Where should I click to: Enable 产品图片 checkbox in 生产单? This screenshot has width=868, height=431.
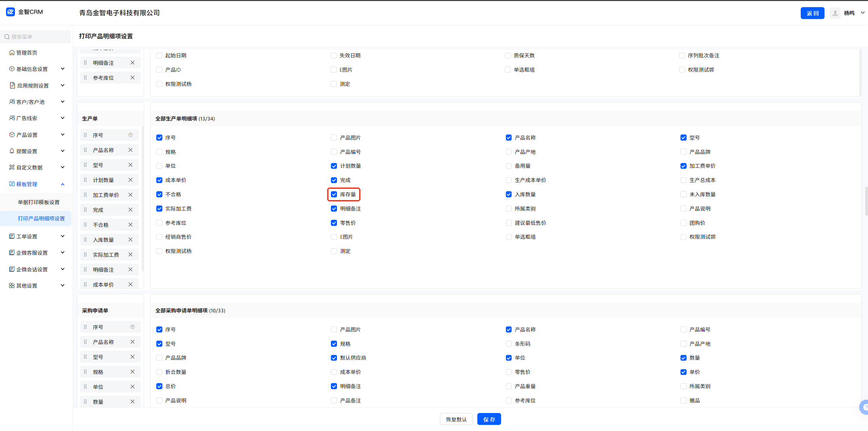pyautogui.click(x=334, y=138)
